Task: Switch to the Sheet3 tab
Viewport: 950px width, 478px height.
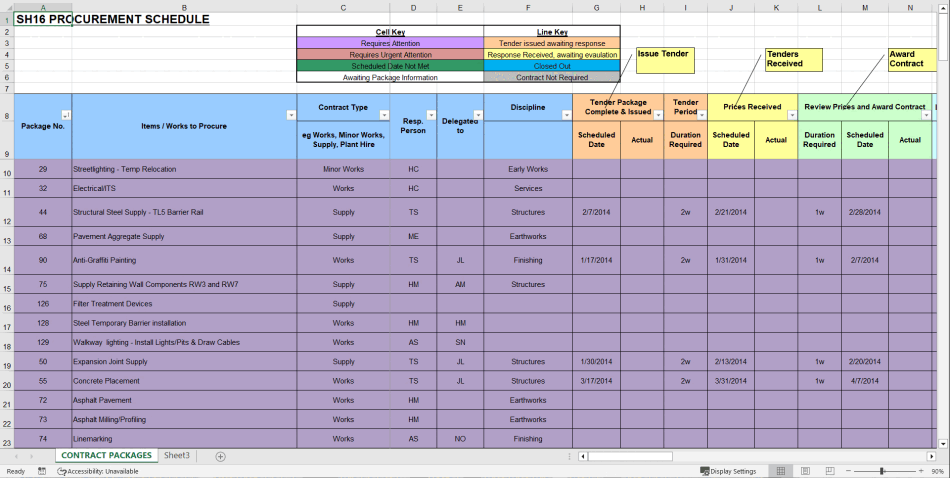Action: tap(176, 456)
